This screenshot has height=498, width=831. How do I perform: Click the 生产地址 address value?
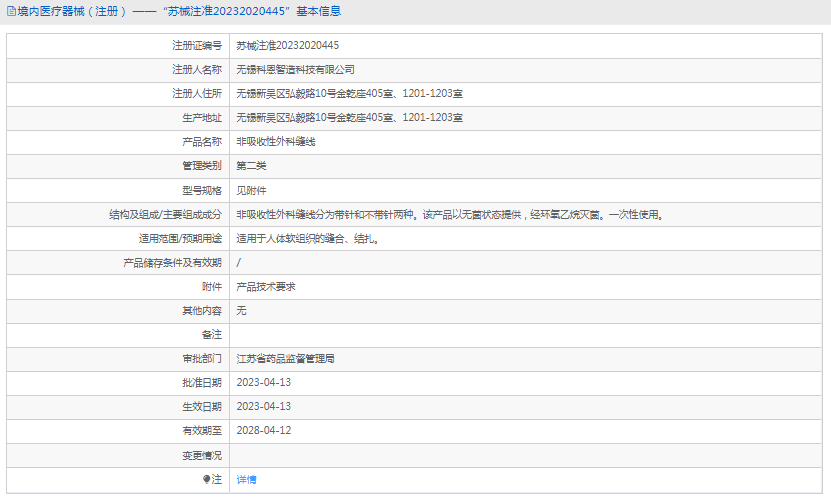coord(349,118)
